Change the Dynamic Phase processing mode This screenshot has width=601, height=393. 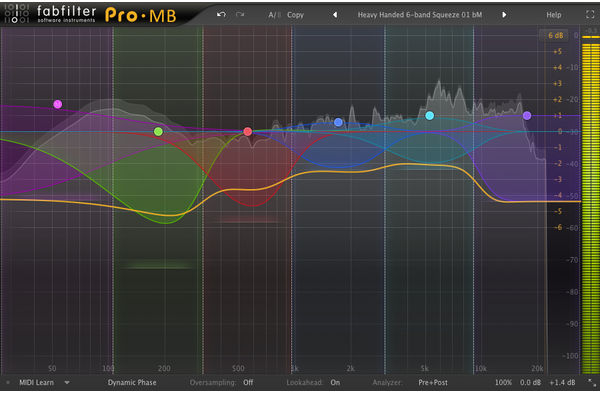tap(132, 382)
